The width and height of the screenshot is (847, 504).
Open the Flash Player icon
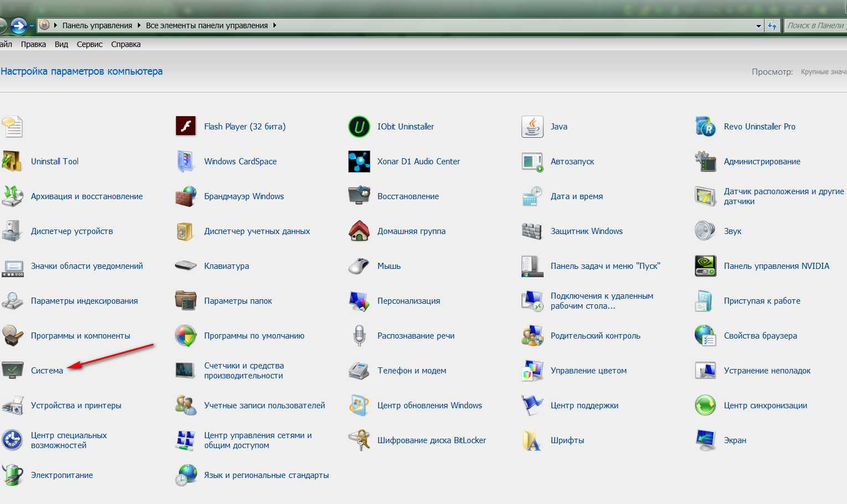tap(186, 127)
